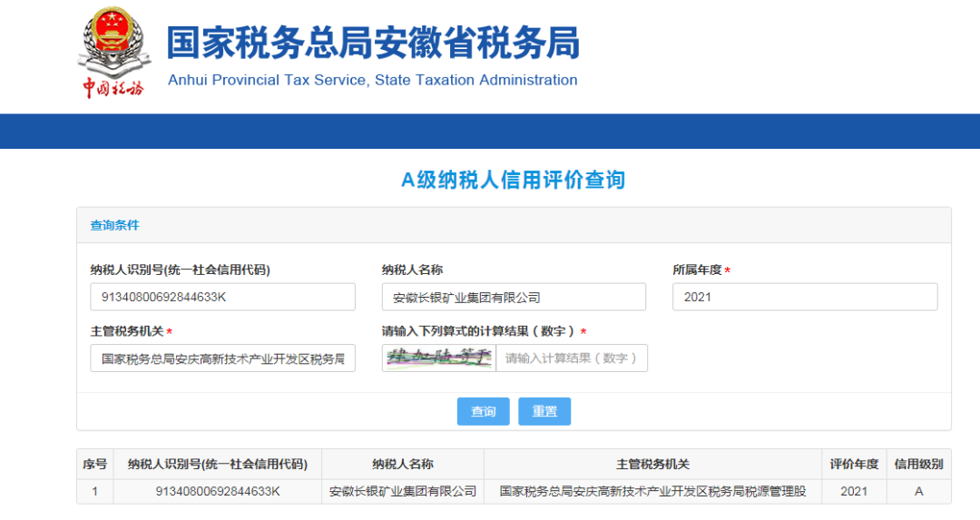Click the Anhui Provincial Tax Service English subtitle
Viewport: 980px width, 520px height.
pos(373,80)
